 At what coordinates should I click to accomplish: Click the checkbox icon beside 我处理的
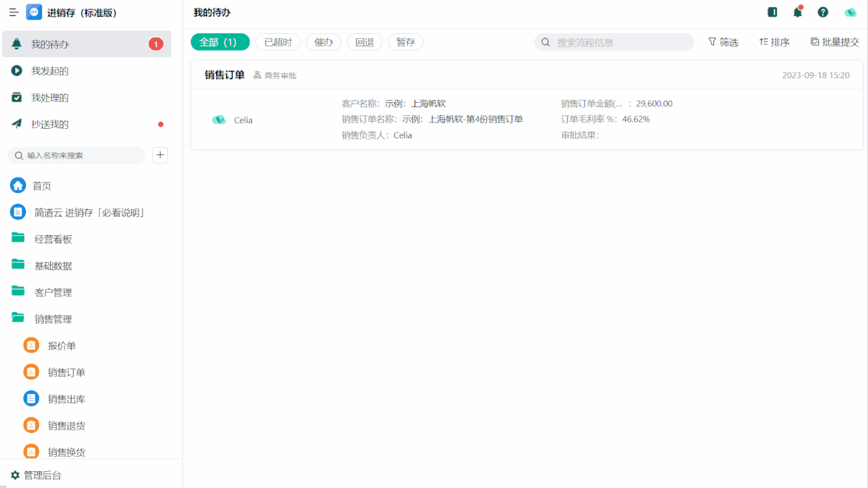tap(17, 98)
